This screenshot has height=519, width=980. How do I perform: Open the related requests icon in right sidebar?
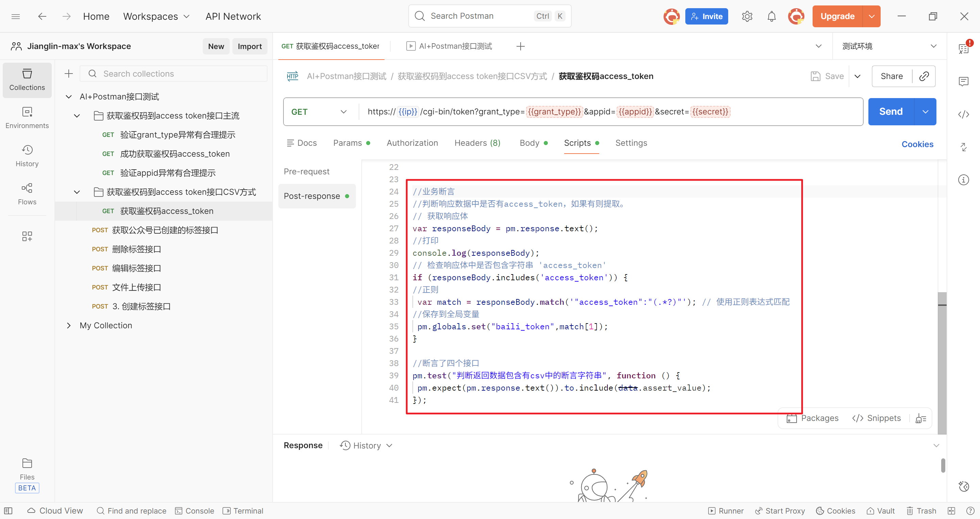pos(963,147)
